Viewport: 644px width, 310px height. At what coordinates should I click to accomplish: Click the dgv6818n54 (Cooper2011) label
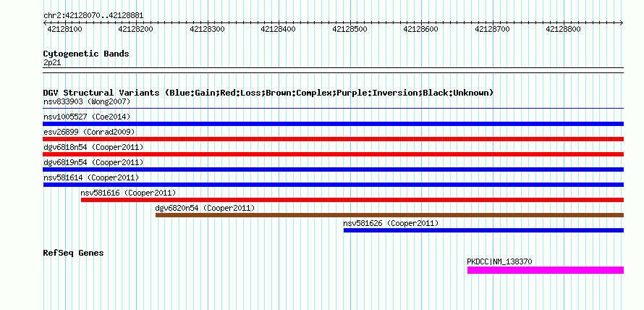tap(93, 147)
